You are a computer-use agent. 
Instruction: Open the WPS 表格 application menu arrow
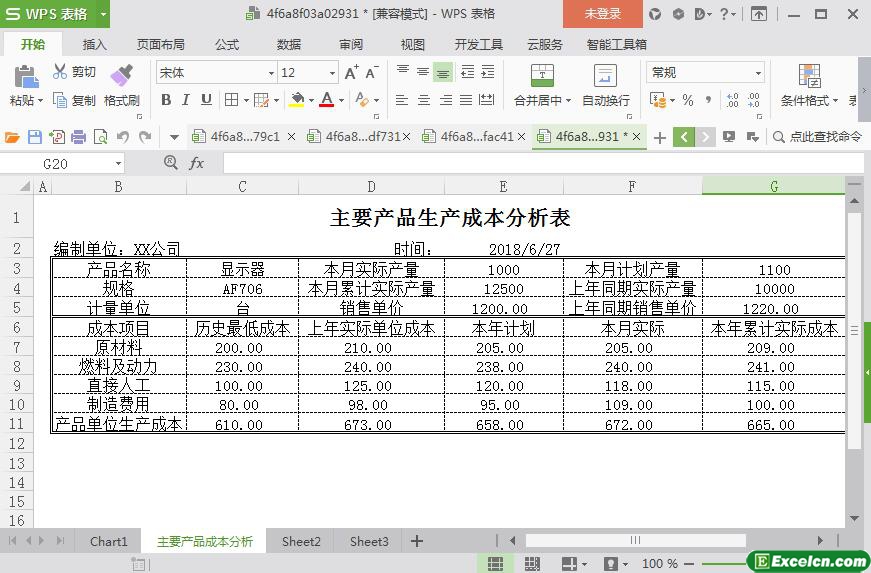[103, 14]
